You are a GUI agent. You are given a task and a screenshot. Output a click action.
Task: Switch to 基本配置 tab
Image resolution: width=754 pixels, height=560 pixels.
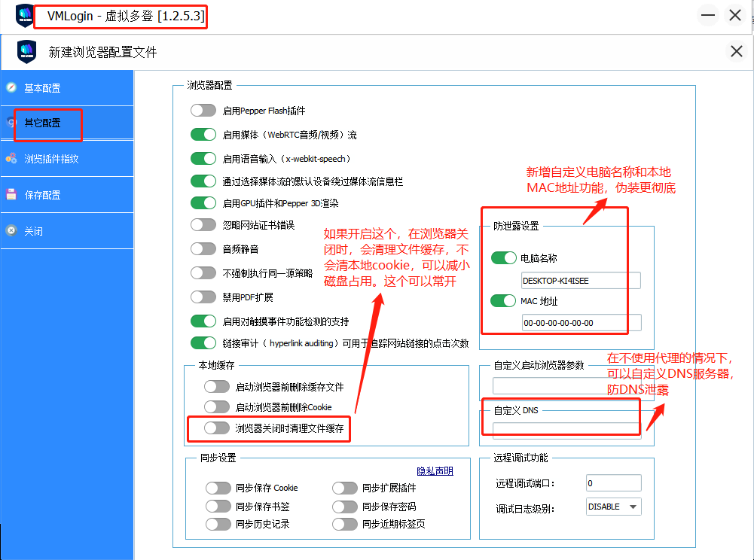coord(42,88)
